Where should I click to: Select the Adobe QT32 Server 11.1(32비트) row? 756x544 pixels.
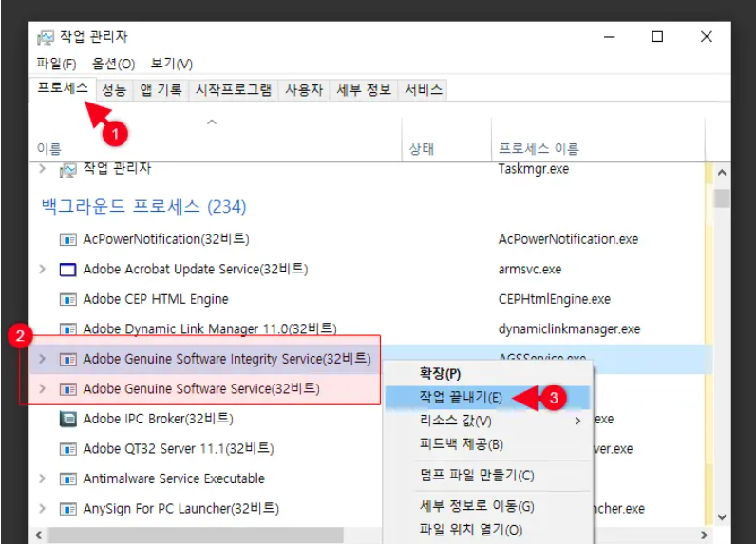click(206, 449)
